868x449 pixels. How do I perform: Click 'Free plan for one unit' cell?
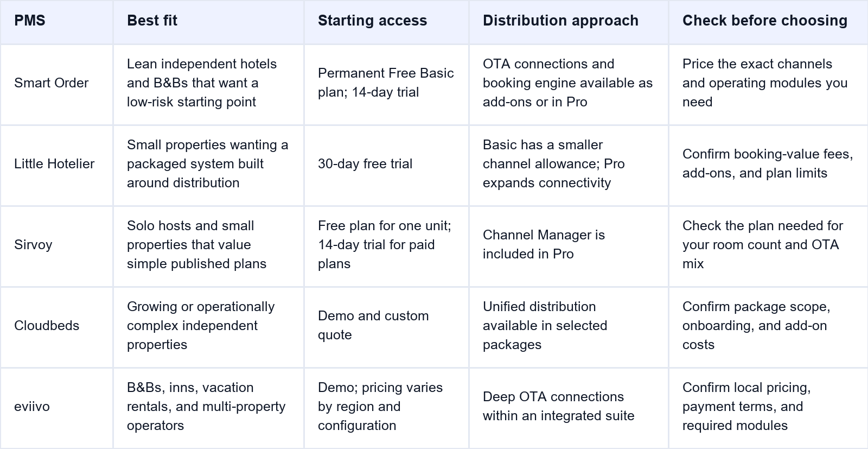coord(386,246)
